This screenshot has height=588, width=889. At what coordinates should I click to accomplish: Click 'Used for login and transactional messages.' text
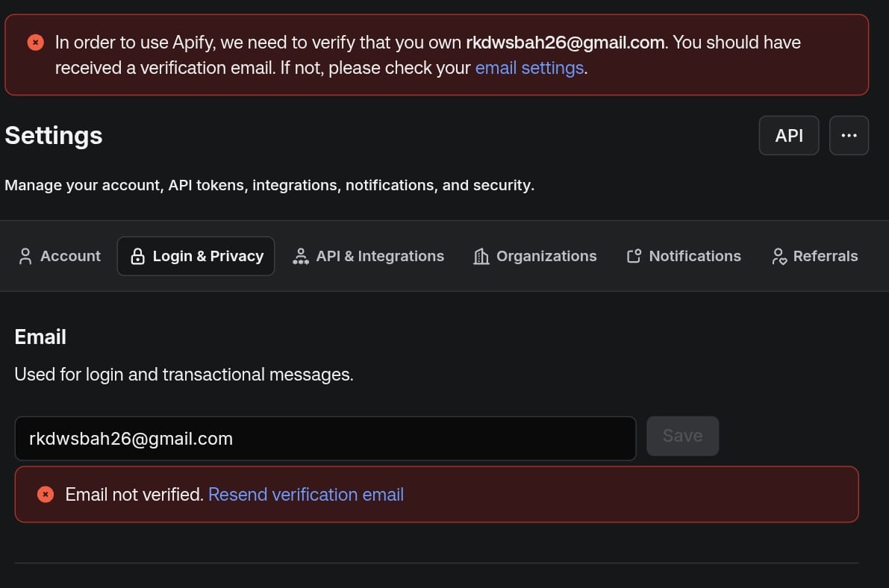pos(184,375)
